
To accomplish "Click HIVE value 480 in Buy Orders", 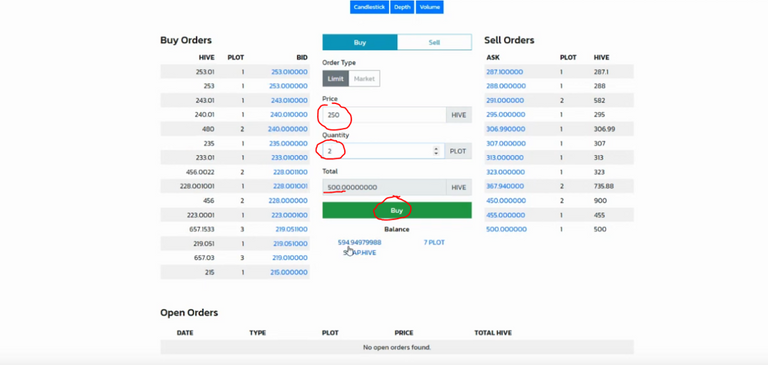I will pyautogui.click(x=209, y=129).
